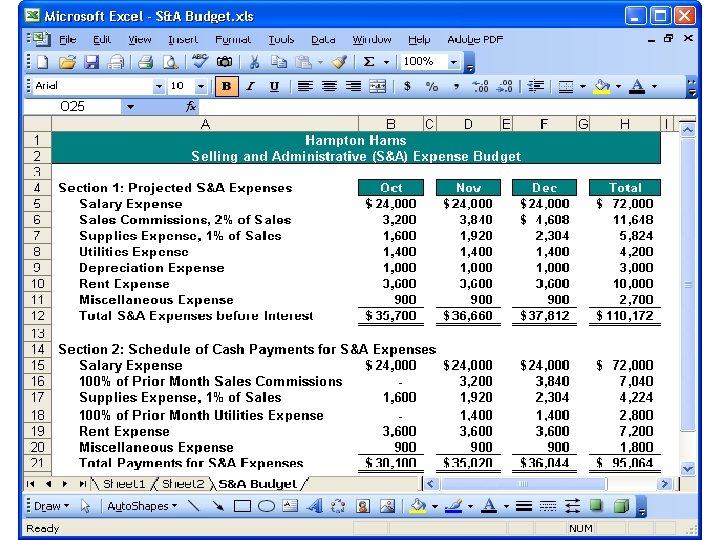Open the Edit menu
Image resolution: width=720 pixels, height=540 pixels.
pos(101,39)
